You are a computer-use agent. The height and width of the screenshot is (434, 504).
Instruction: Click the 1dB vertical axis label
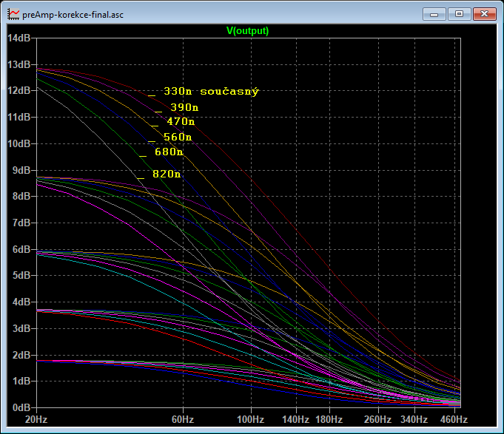coord(21,382)
